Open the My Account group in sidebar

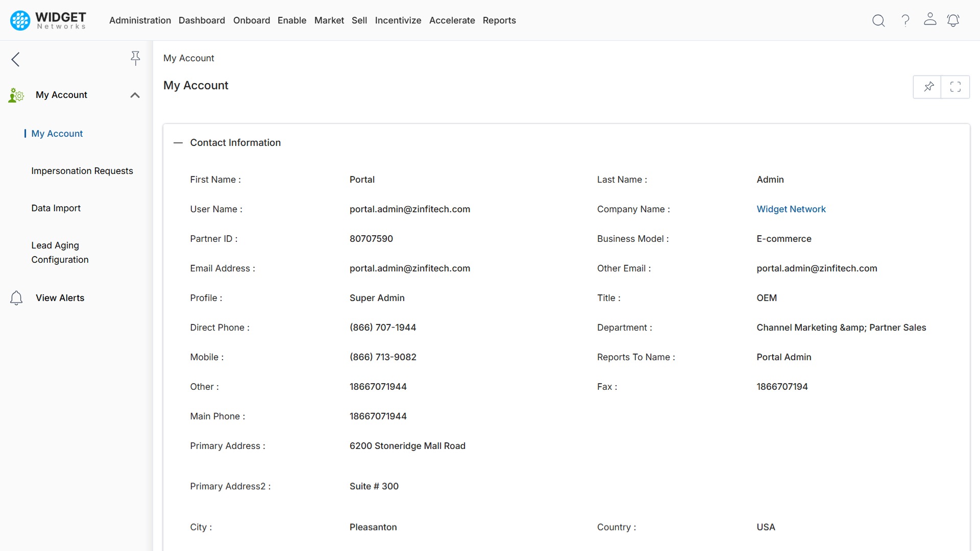pyautogui.click(x=61, y=94)
